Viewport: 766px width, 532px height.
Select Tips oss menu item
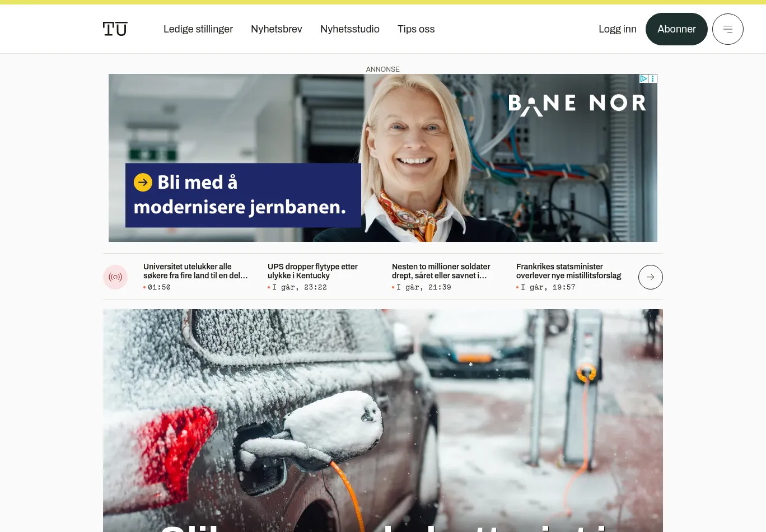click(416, 29)
